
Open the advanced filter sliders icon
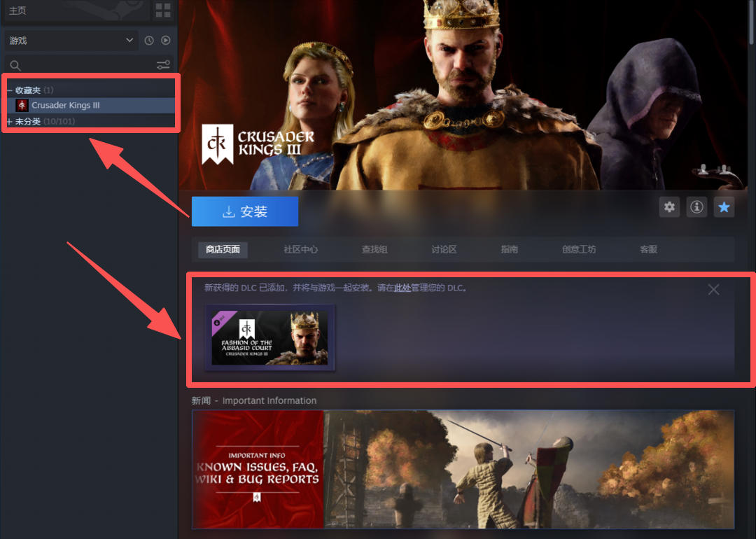pyautogui.click(x=163, y=65)
